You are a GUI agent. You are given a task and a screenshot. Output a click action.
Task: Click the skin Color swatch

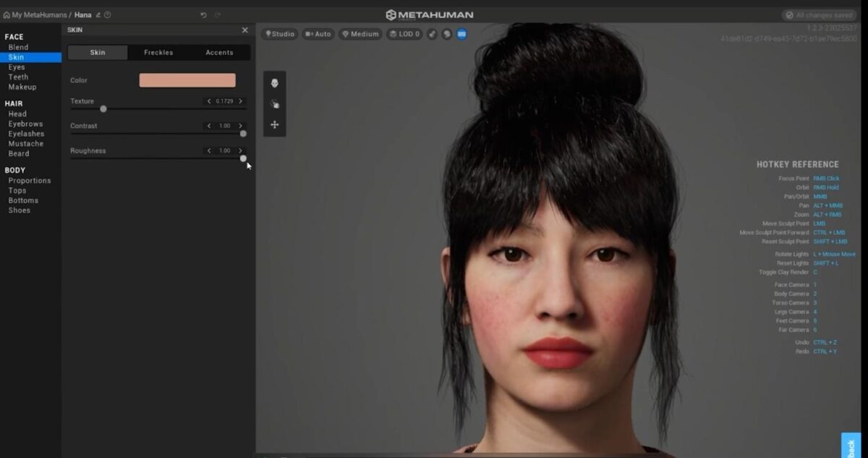point(188,80)
